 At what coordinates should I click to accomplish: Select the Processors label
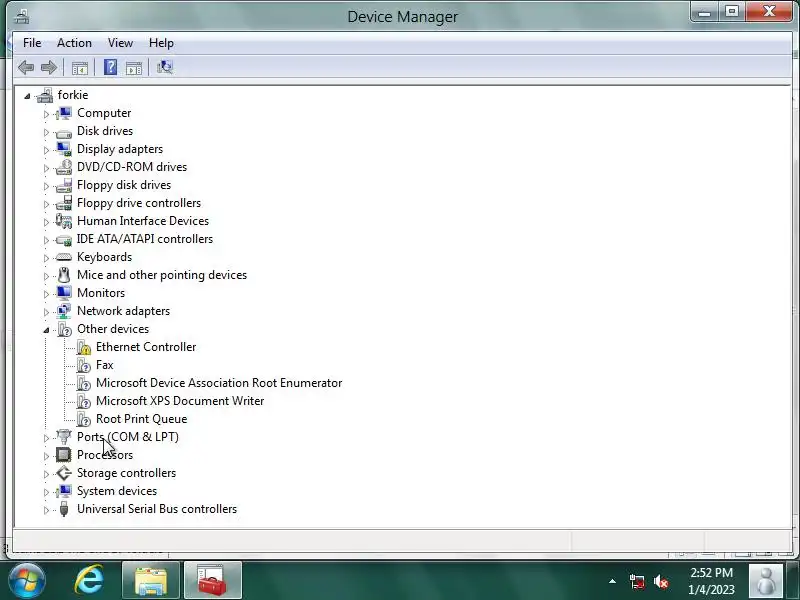[x=105, y=455]
